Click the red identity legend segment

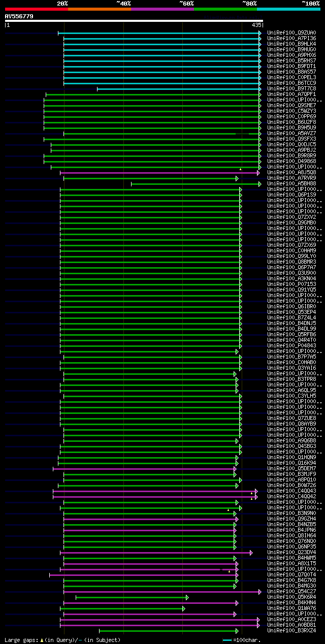tap(36, 9)
